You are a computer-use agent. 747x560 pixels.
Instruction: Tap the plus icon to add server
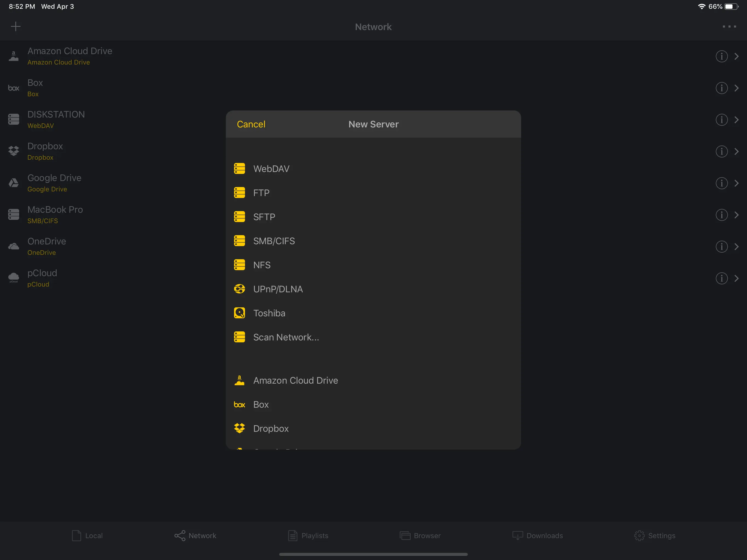pos(16,26)
